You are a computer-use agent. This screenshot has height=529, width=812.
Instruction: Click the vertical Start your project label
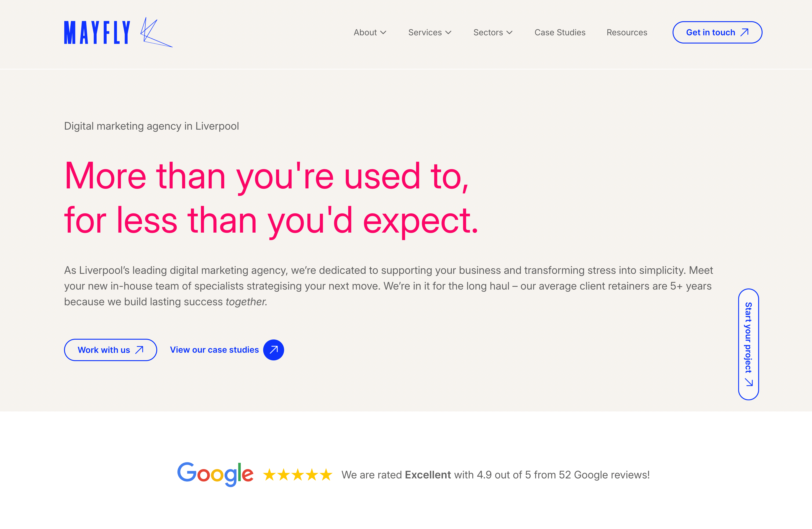click(x=748, y=338)
